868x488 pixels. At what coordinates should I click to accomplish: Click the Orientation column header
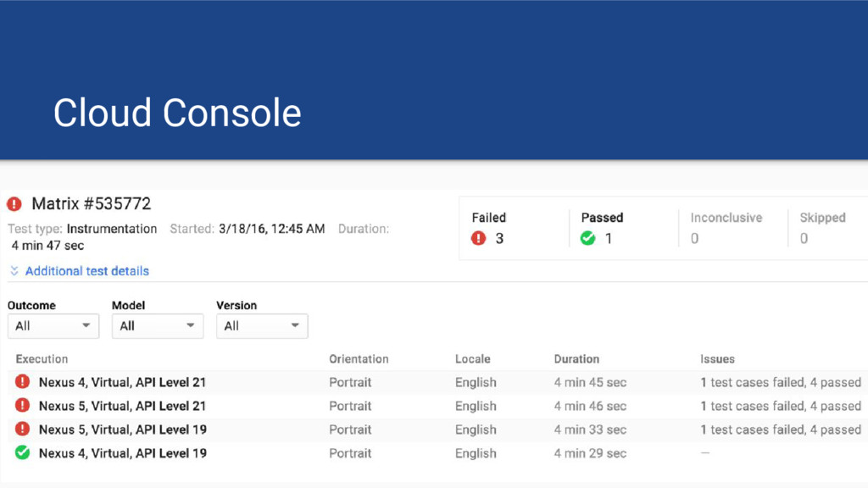359,359
